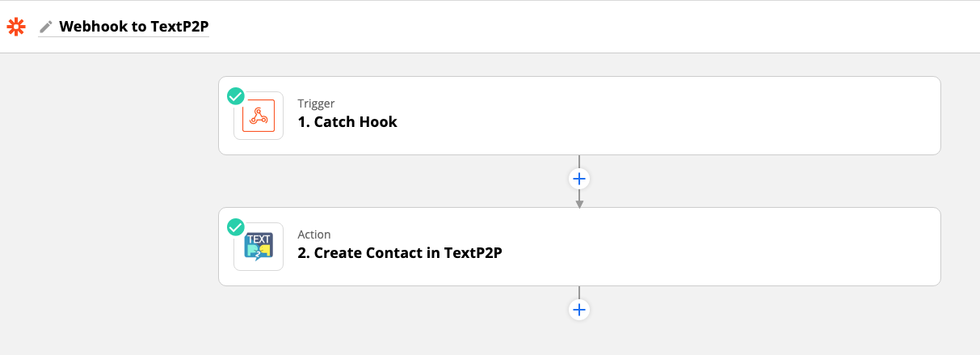Click the Trigger label text
This screenshot has width=980, height=355.
pos(316,104)
